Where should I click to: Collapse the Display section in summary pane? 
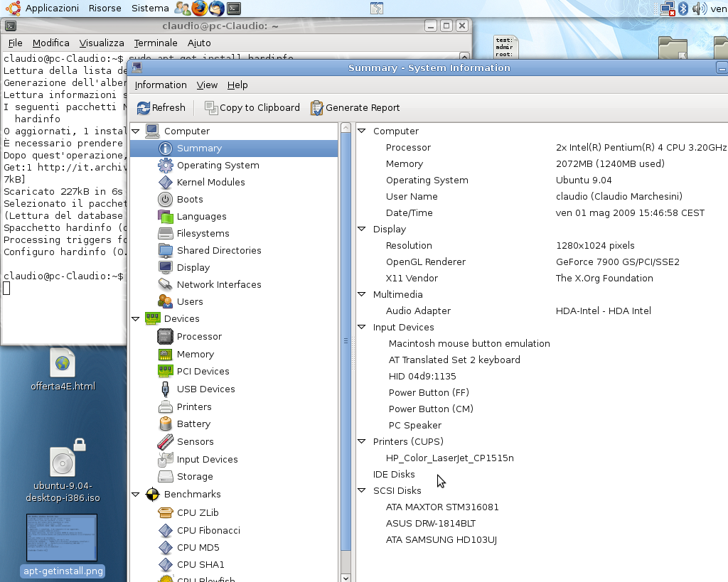tap(362, 229)
